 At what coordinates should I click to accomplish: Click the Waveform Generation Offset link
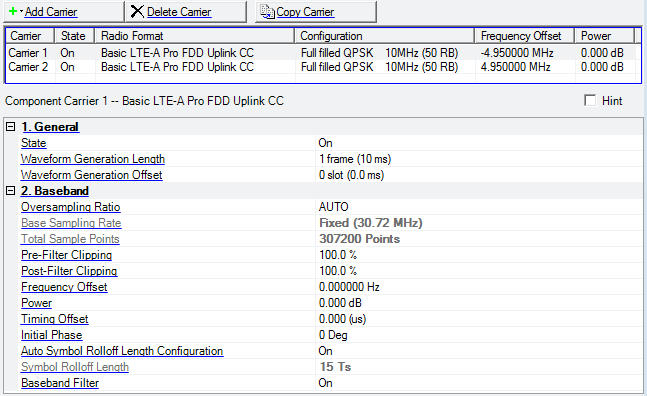pyautogui.click(x=92, y=175)
